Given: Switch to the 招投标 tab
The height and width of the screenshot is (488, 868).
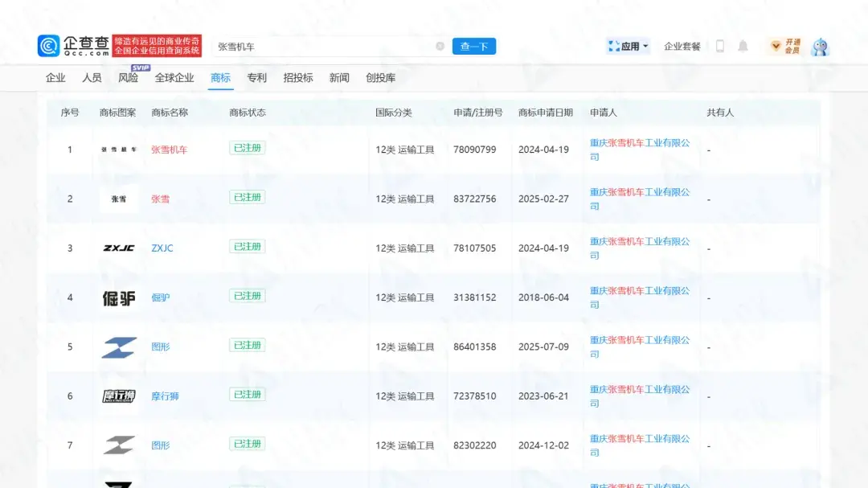Looking at the screenshot, I should point(298,78).
